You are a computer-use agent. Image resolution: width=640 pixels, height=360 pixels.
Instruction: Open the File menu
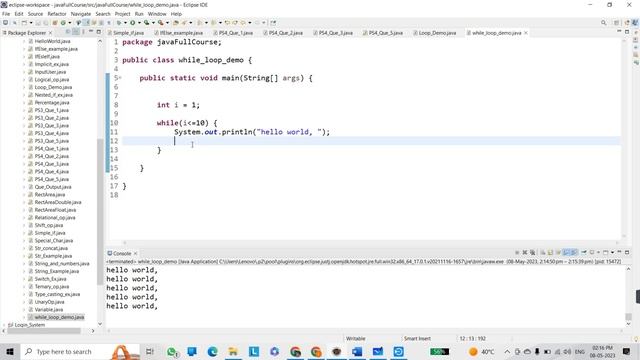point(6,14)
